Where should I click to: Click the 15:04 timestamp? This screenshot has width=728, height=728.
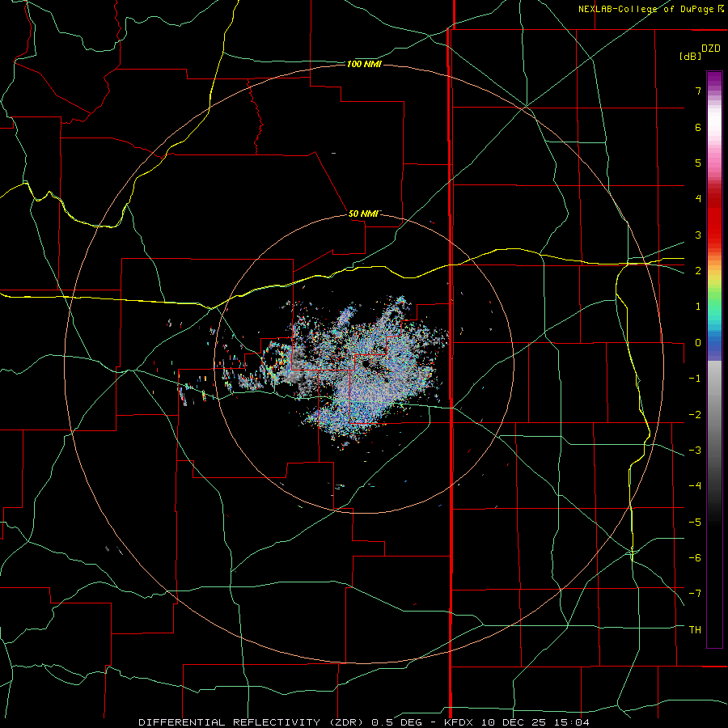coord(570,722)
